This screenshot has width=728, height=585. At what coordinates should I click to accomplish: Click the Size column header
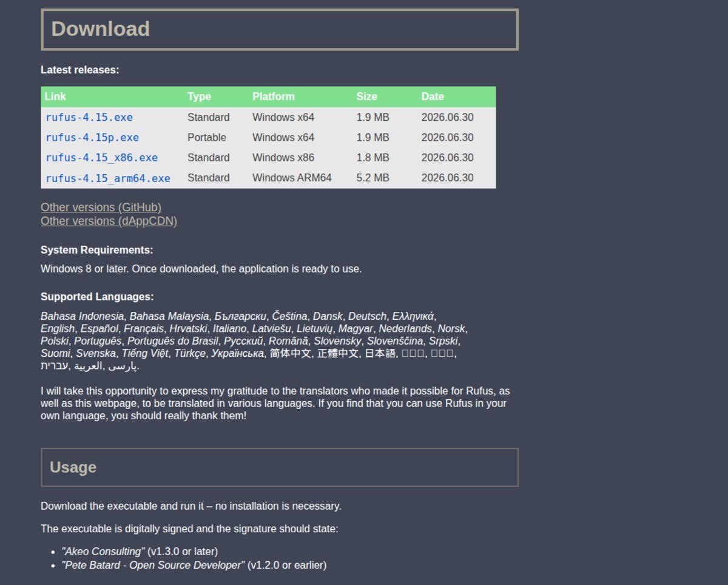click(x=366, y=96)
